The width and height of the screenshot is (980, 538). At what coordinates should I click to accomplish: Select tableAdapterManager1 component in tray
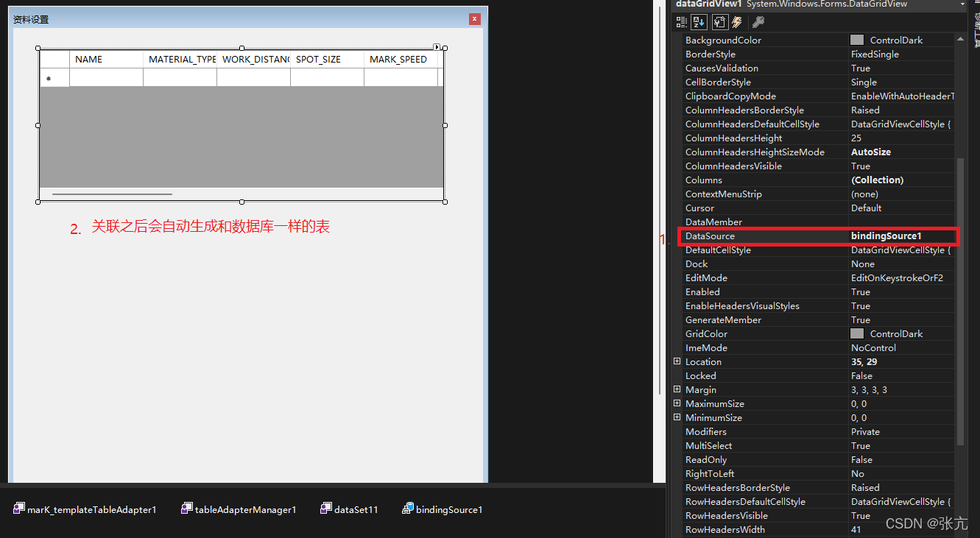pos(239,509)
